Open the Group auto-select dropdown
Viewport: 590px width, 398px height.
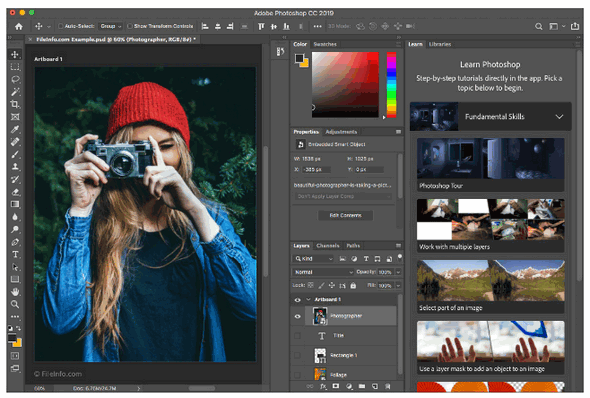pos(111,26)
